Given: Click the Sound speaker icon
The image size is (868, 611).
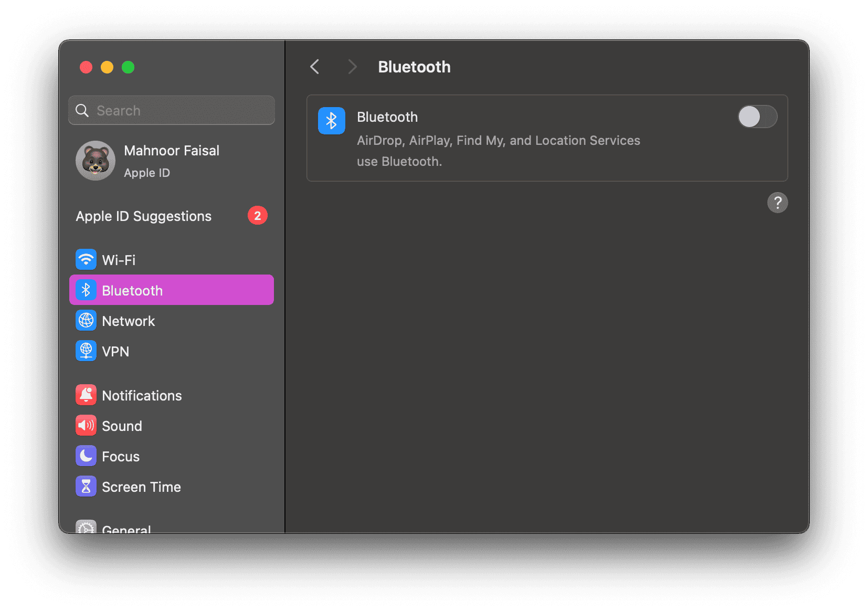Looking at the screenshot, I should [86, 426].
